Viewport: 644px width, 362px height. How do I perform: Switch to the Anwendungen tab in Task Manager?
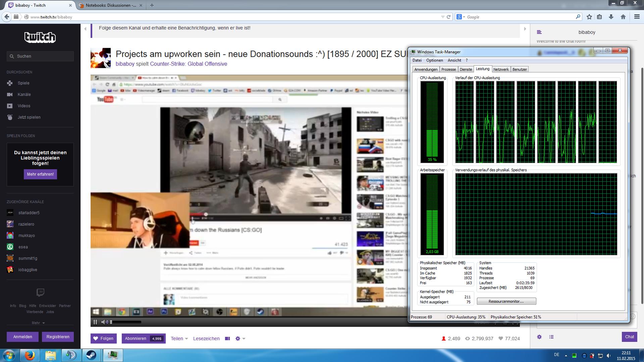pos(426,69)
